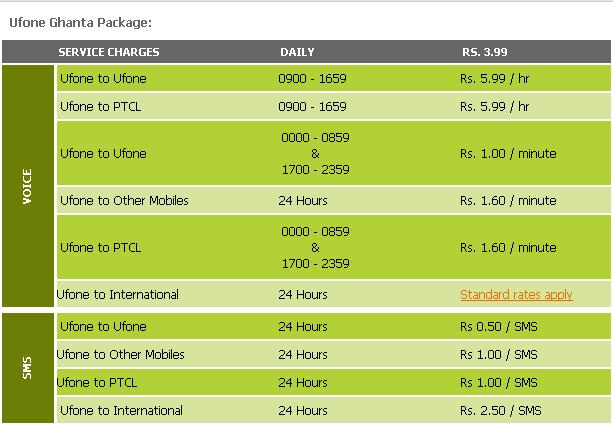Select the SERVICE CHARGES column header
613x424 pixels.
[109, 52]
